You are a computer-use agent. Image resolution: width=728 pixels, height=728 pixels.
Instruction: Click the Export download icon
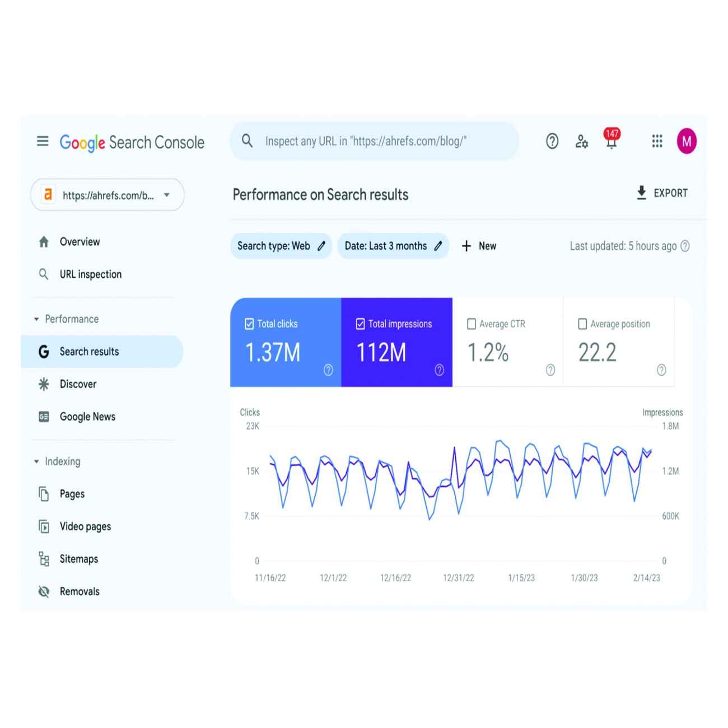click(642, 193)
